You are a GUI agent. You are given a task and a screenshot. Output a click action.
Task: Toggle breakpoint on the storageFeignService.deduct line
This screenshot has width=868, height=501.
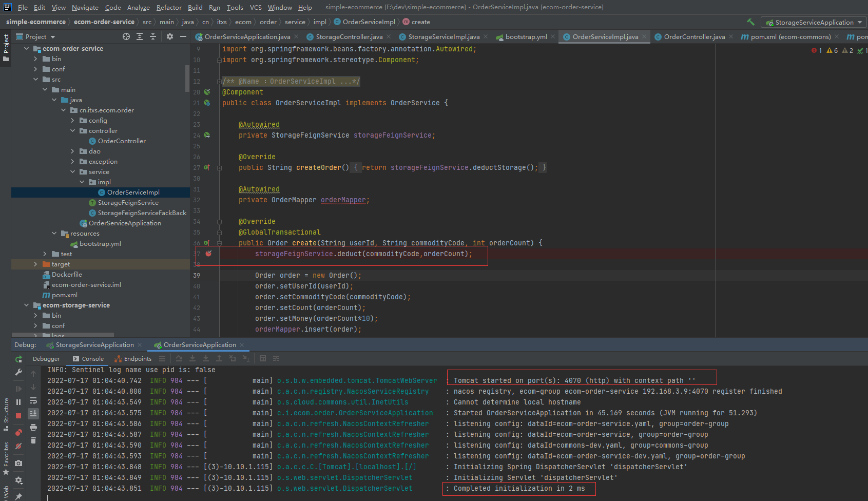click(x=208, y=254)
